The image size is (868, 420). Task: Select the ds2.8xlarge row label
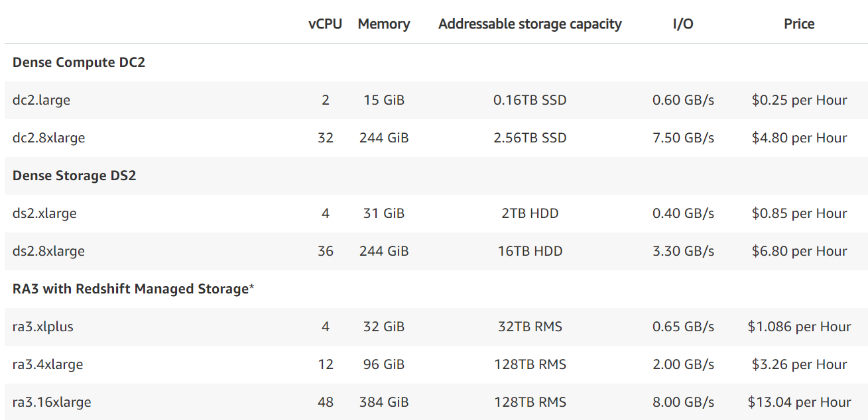(x=48, y=252)
